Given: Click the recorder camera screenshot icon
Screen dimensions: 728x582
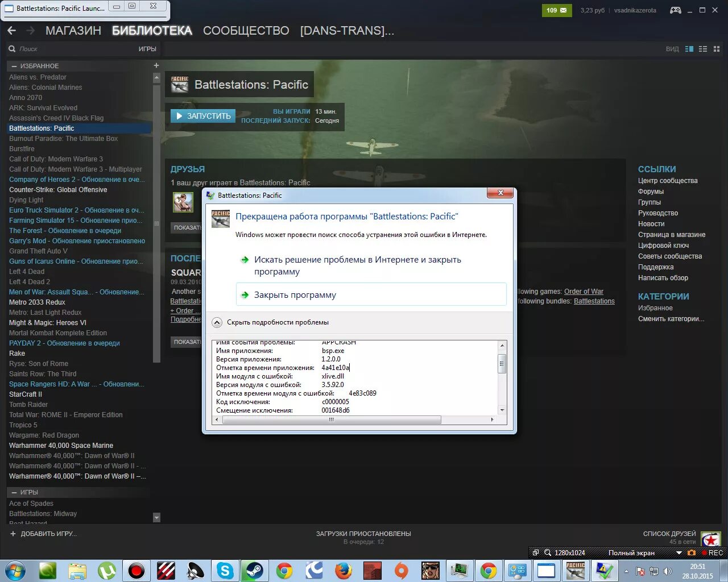Looking at the screenshot, I should (x=692, y=552).
